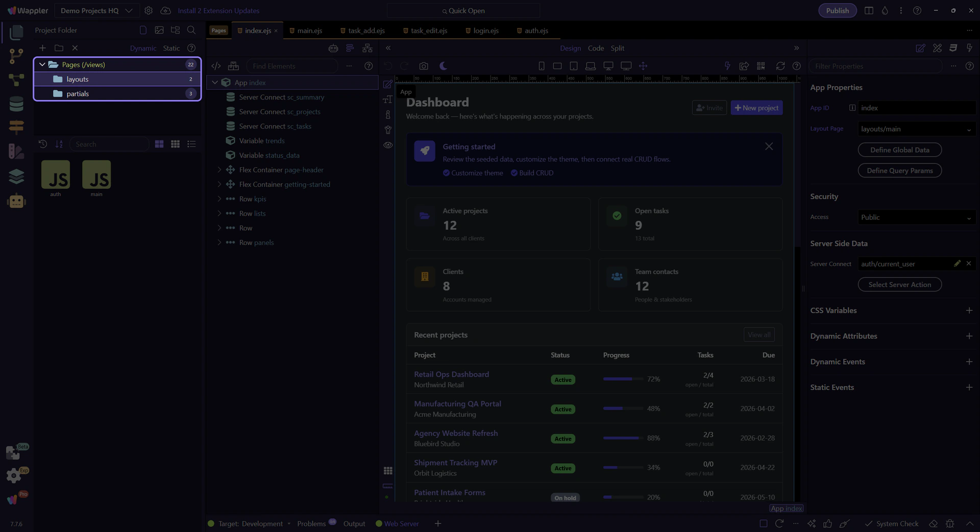Switch file list to Static mode
The image size is (980, 532).
pyautogui.click(x=171, y=48)
